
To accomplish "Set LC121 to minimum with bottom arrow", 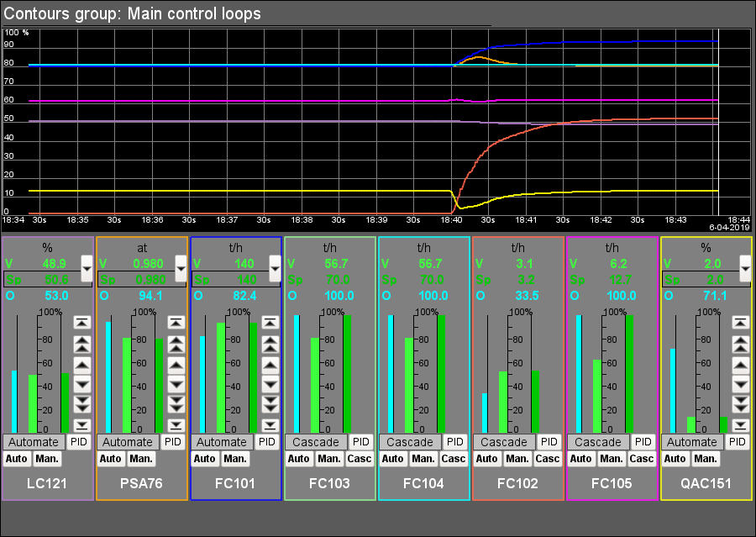I will click(x=82, y=425).
